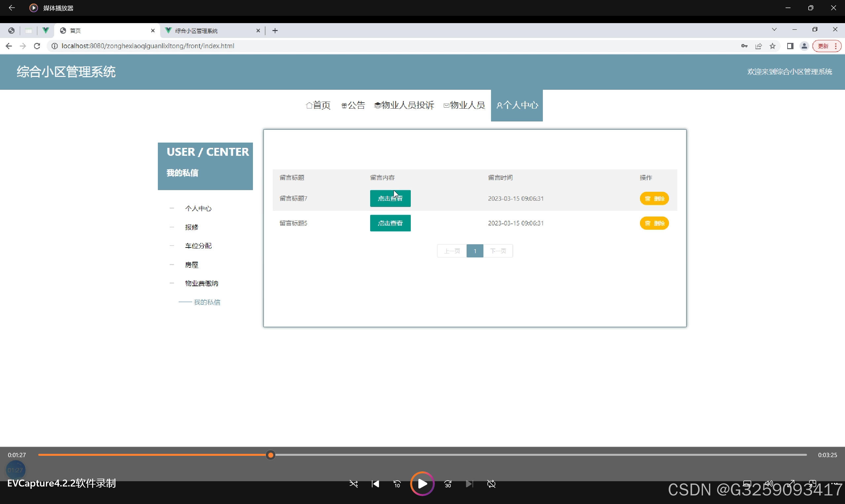Open browser share icon
845x504 pixels.
[758, 46]
